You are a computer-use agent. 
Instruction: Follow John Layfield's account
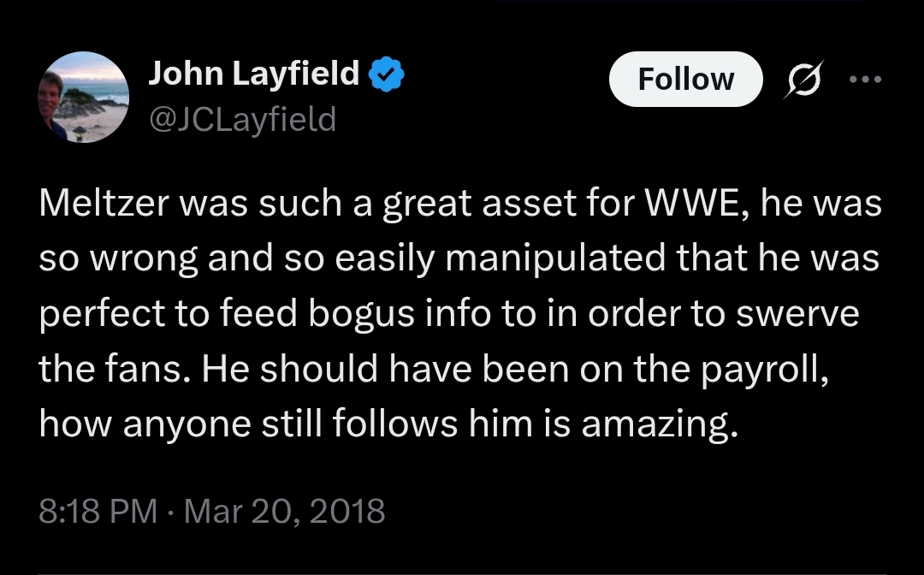coord(685,79)
